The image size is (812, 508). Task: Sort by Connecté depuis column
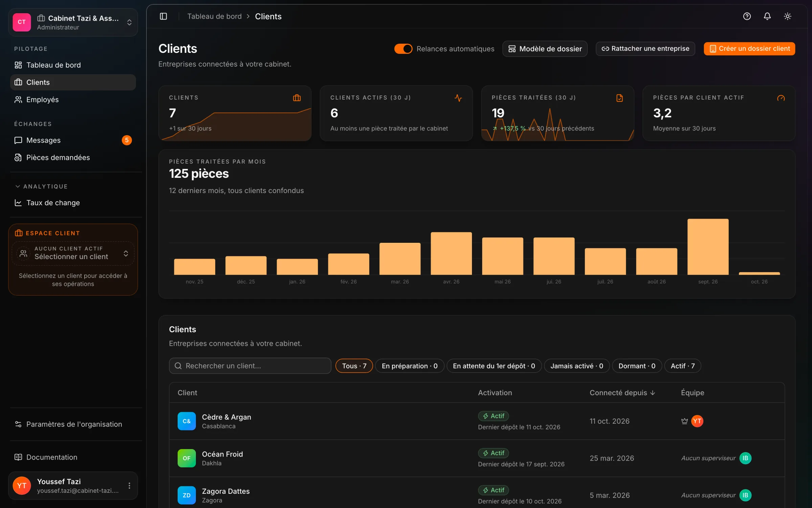(622, 393)
